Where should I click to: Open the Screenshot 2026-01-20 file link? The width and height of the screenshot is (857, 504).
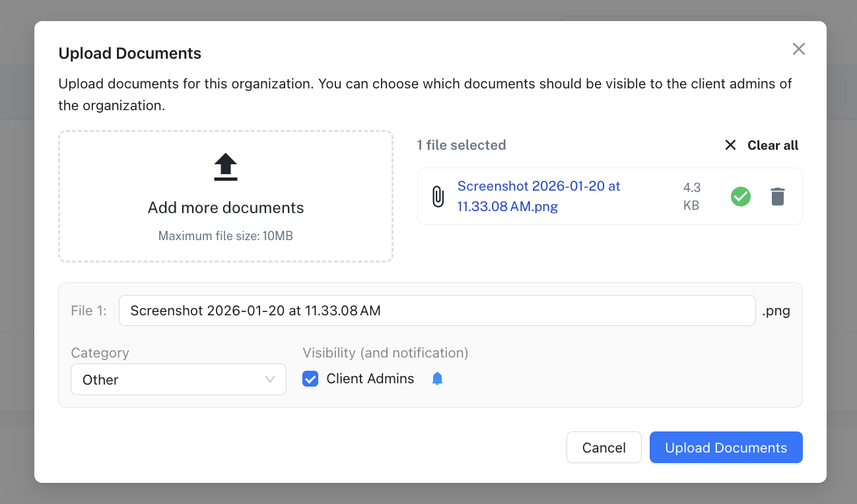pyautogui.click(x=539, y=196)
